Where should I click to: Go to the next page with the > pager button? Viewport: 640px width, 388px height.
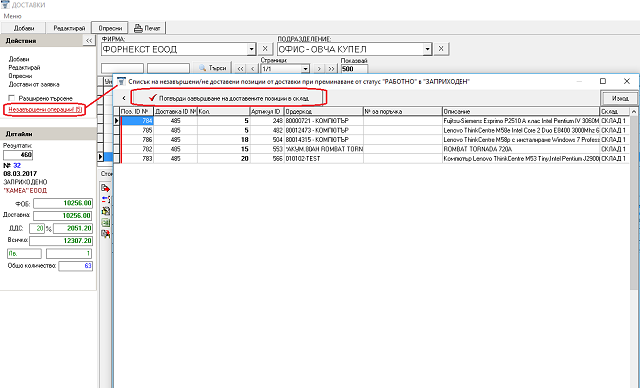point(319,69)
